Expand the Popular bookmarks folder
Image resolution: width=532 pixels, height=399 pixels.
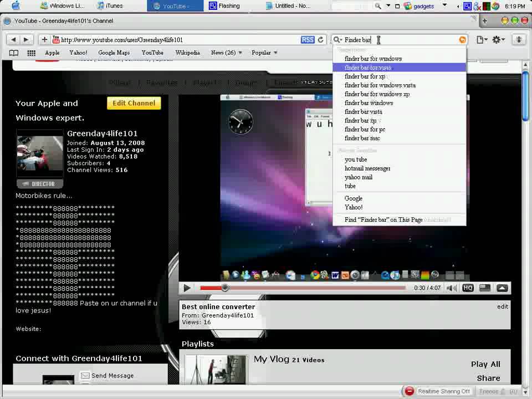264,53
